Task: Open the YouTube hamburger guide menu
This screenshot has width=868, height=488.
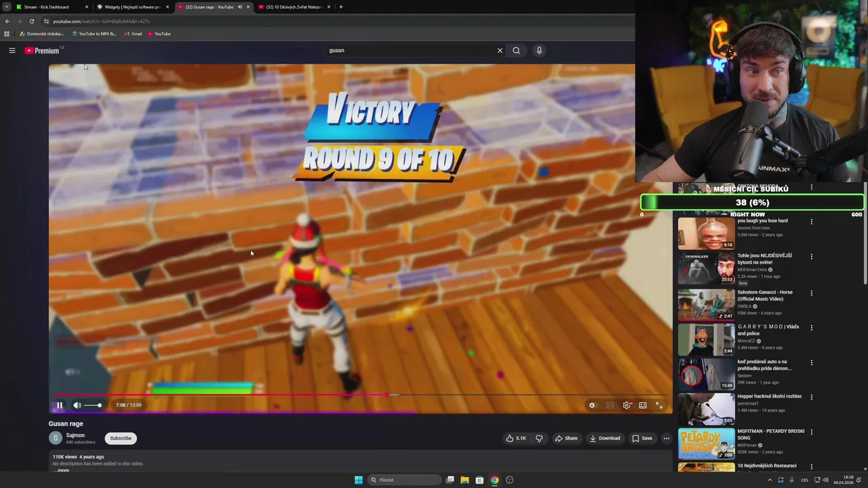Action: pyautogui.click(x=12, y=50)
